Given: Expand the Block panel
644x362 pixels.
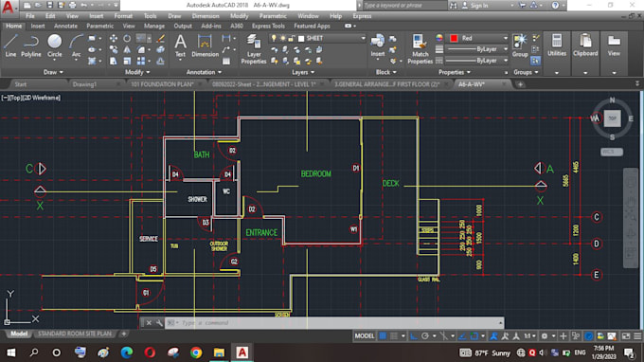Looking at the screenshot, I should (x=386, y=72).
